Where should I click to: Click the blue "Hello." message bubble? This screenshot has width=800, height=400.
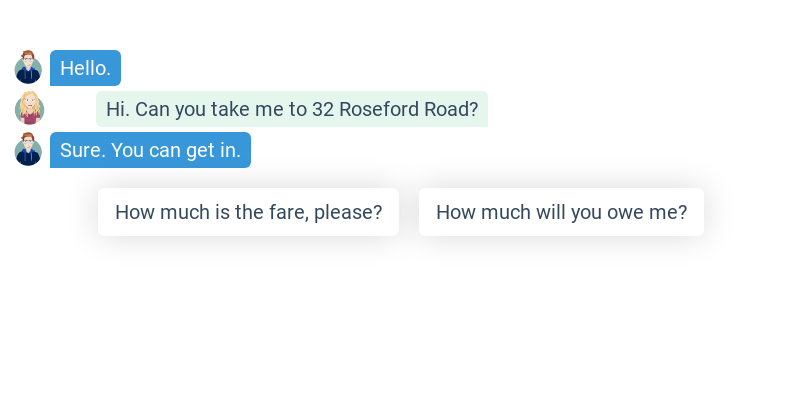coord(85,68)
